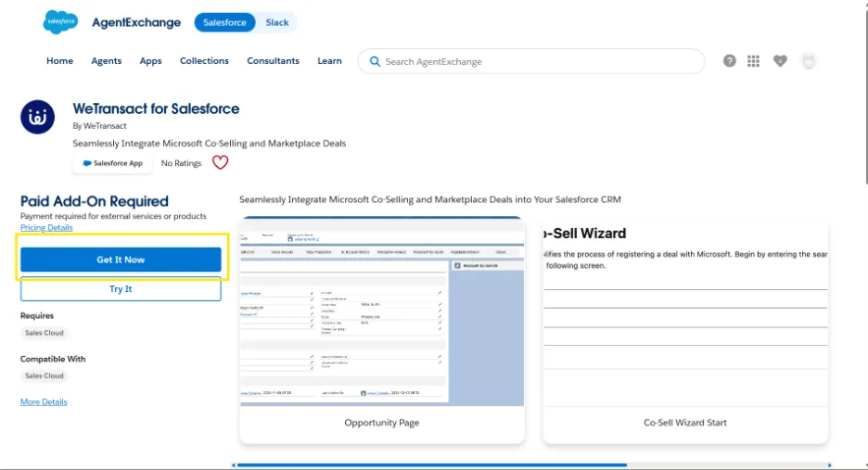
Task: Click in the Search AgentExchange field
Action: [x=531, y=61]
